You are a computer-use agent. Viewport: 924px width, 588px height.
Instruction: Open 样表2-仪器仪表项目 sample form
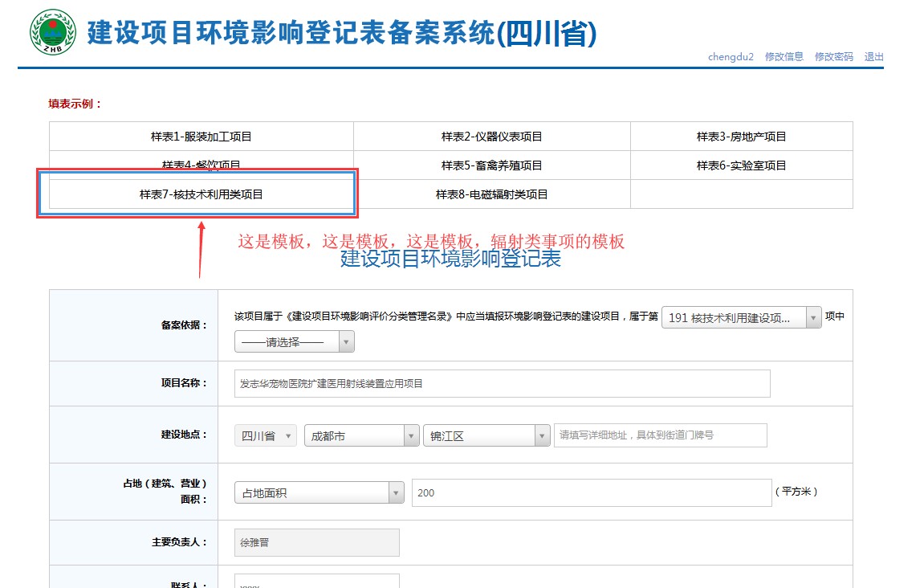click(x=491, y=137)
